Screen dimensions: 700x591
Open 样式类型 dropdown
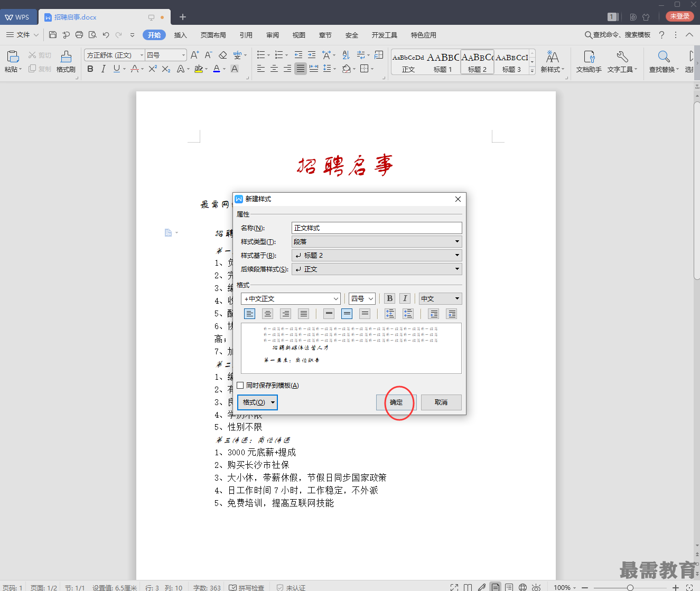[377, 241]
